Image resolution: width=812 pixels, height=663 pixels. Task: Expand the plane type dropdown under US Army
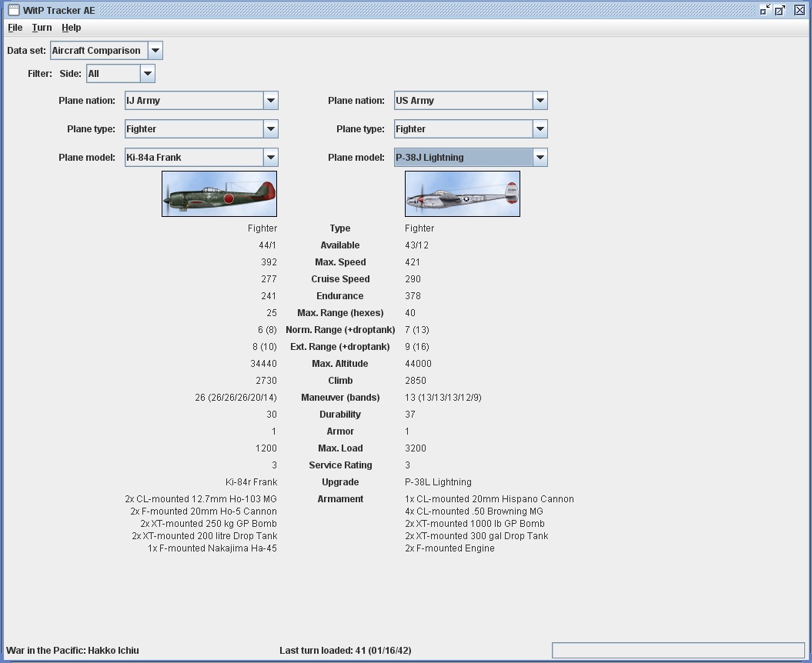[471, 129]
